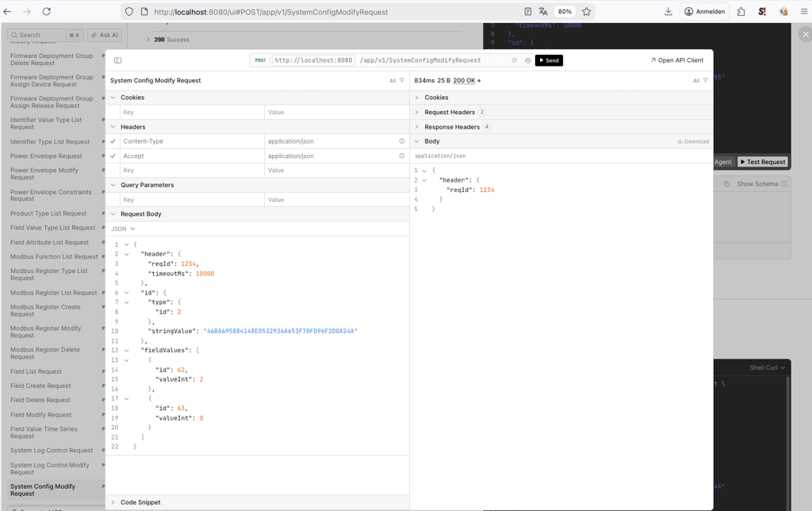Open the Ask AI button
812x511 pixels.
(104, 35)
